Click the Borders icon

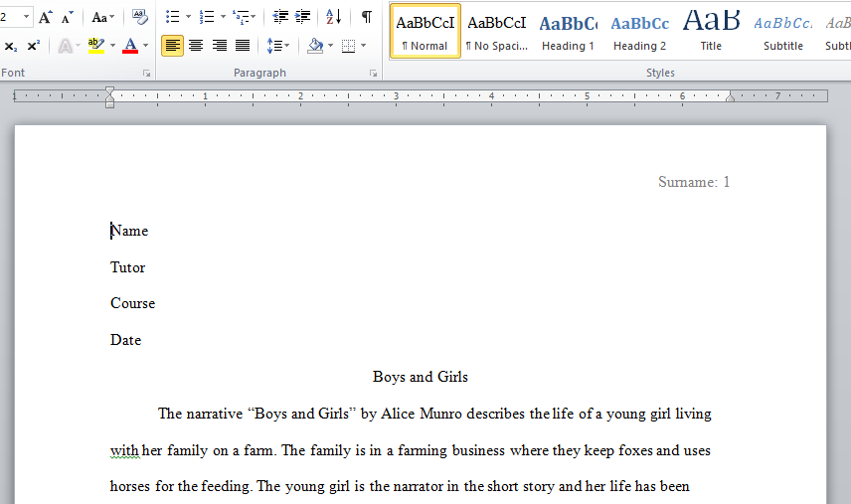(x=348, y=46)
